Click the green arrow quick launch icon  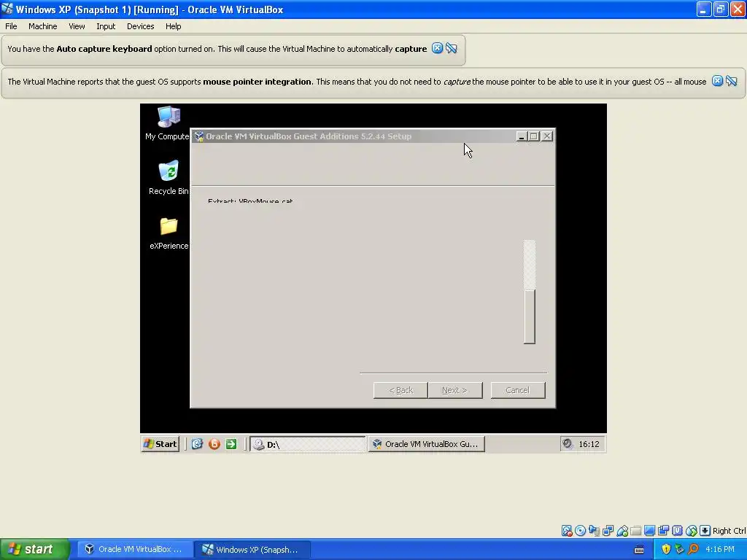click(231, 444)
